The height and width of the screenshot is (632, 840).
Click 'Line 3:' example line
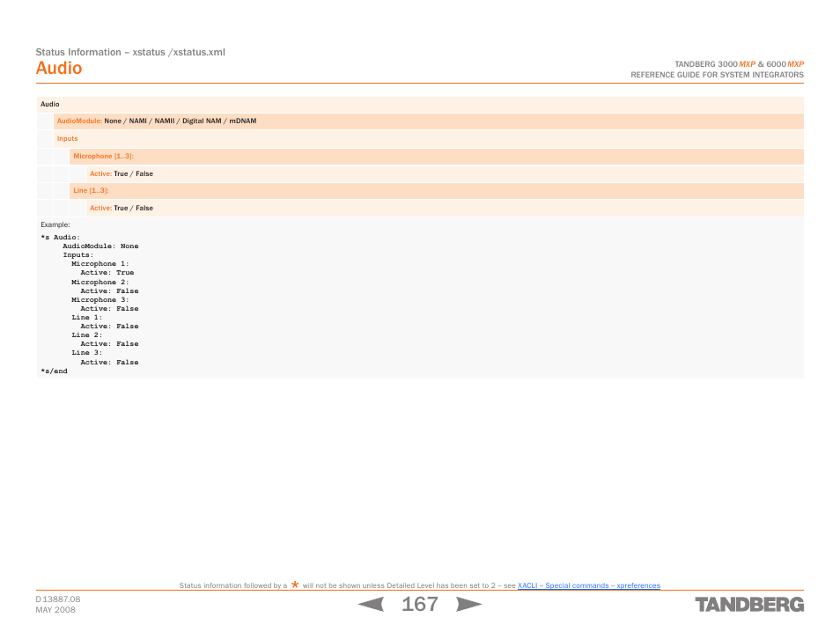click(x=87, y=353)
